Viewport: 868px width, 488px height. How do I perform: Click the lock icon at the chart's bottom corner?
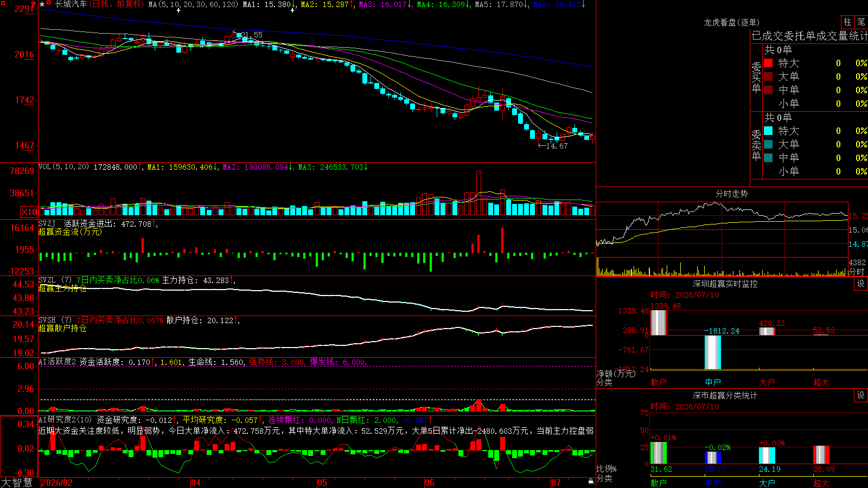coord(591,481)
